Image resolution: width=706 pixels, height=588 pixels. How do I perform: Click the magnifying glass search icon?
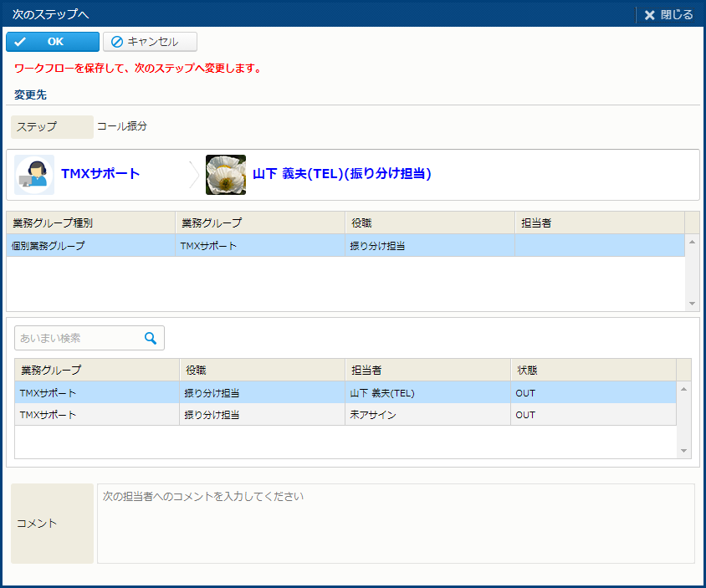pyautogui.click(x=151, y=338)
